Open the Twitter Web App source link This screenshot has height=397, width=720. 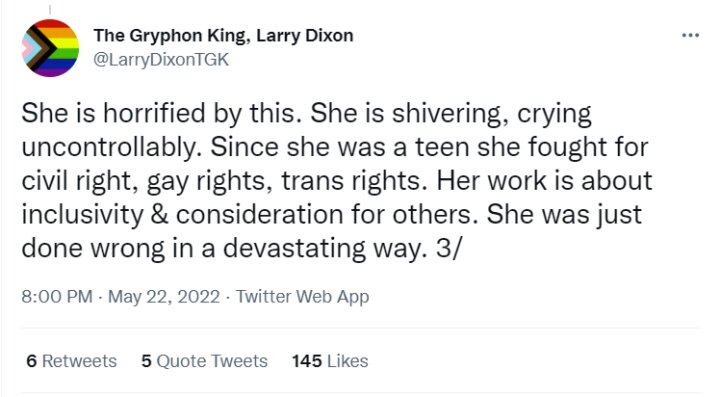(303, 296)
